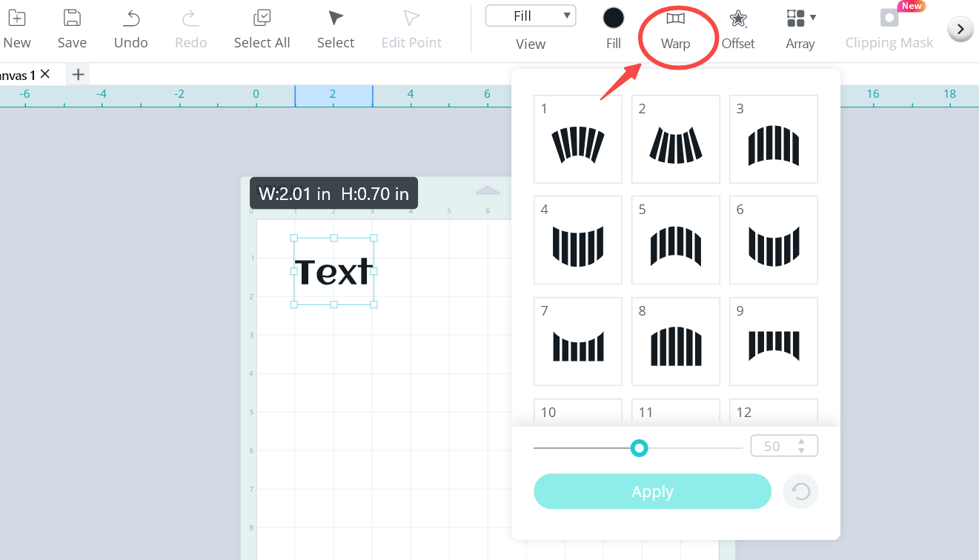Activate the Select arrow tool
Image resolution: width=979 pixels, height=560 pixels.
coord(336,19)
